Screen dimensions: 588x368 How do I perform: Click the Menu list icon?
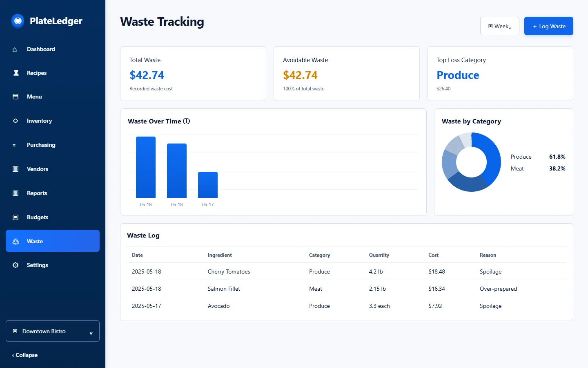(x=16, y=97)
